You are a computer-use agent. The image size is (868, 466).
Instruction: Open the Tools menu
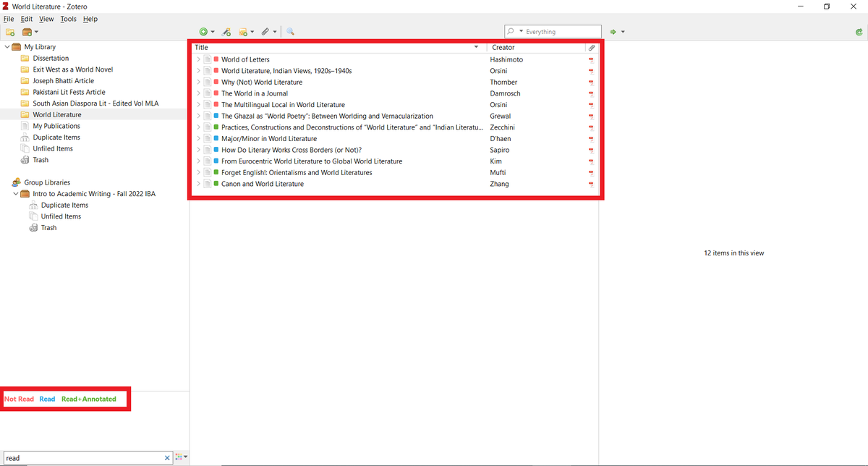[69, 19]
